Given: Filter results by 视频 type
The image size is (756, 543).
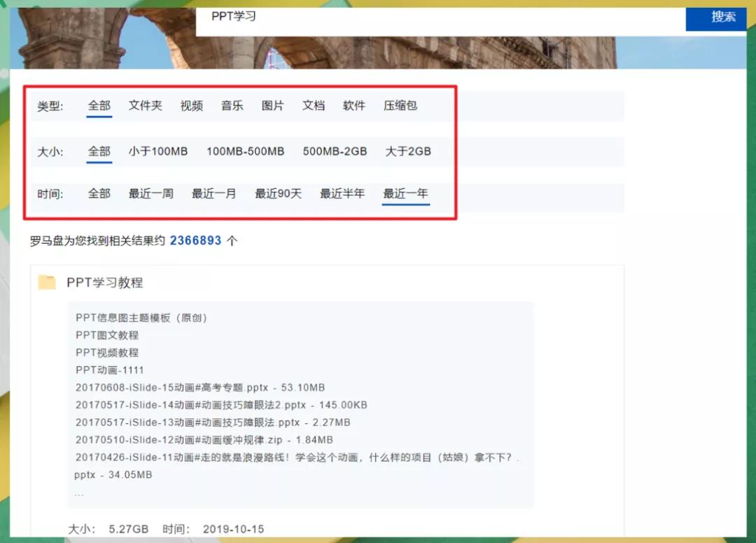Looking at the screenshot, I should [x=191, y=106].
